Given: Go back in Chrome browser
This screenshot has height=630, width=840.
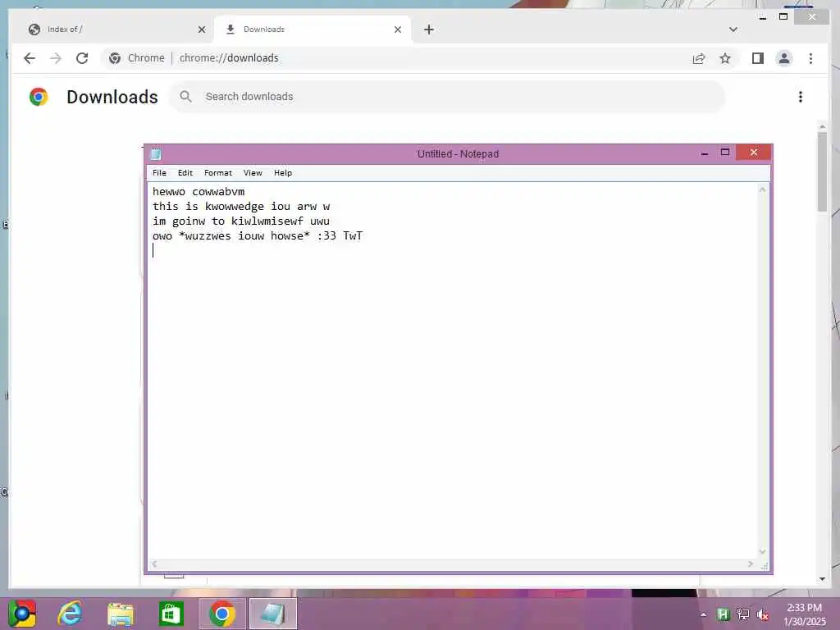Looking at the screenshot, I should click(x=30, y=58).
